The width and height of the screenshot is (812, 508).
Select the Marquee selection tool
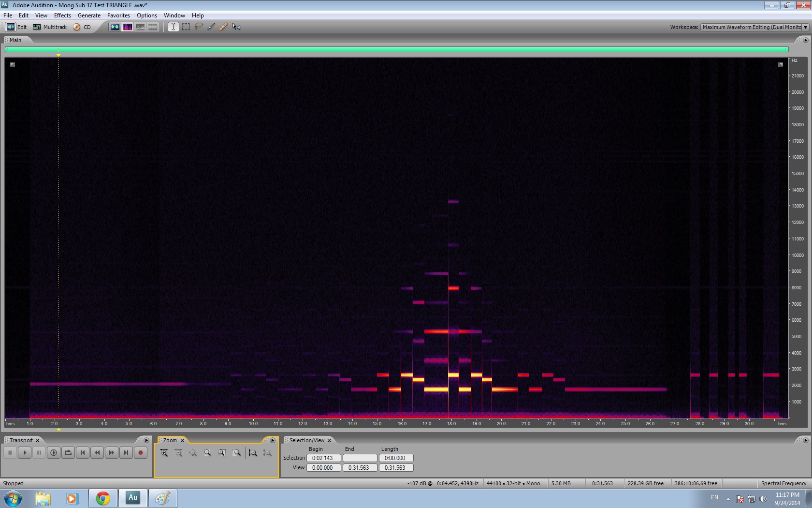[x=186, y=27]
